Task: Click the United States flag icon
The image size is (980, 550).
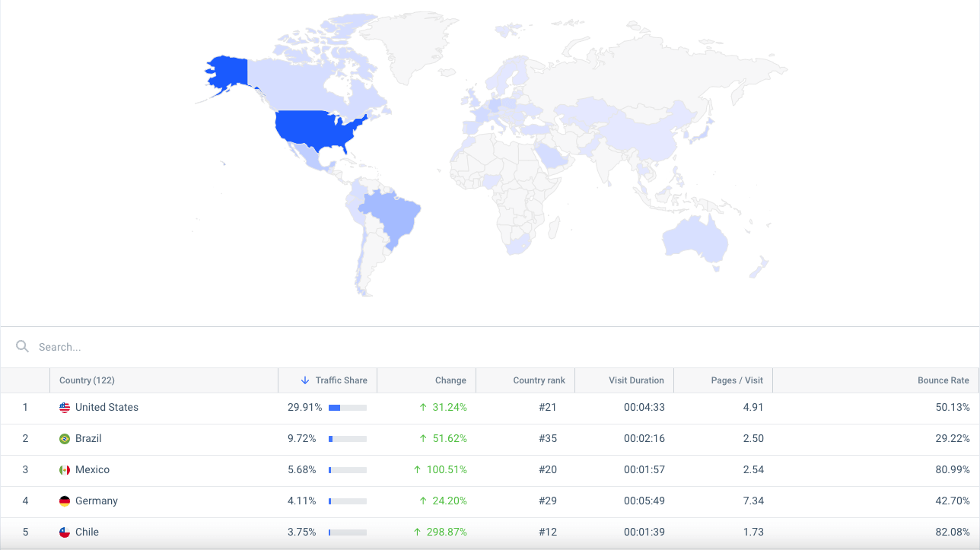Action: [x=65, y=408]
